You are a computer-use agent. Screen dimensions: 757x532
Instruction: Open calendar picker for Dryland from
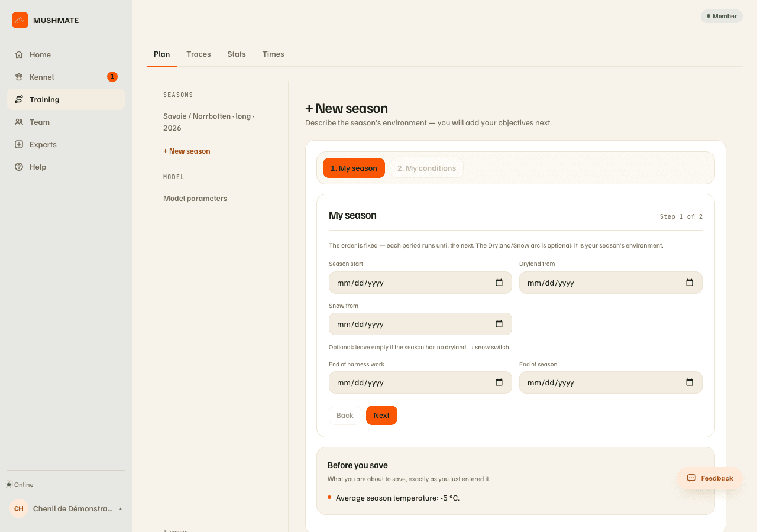click(690, 283)
